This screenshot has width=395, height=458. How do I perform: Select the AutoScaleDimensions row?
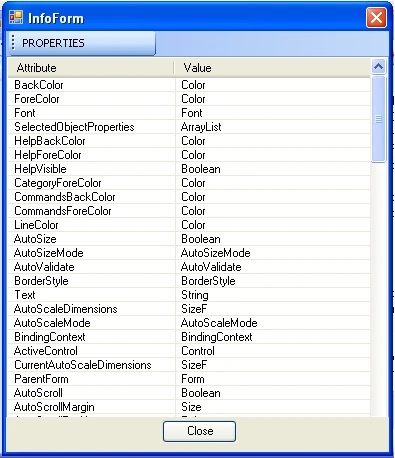(x=189, y=309)
